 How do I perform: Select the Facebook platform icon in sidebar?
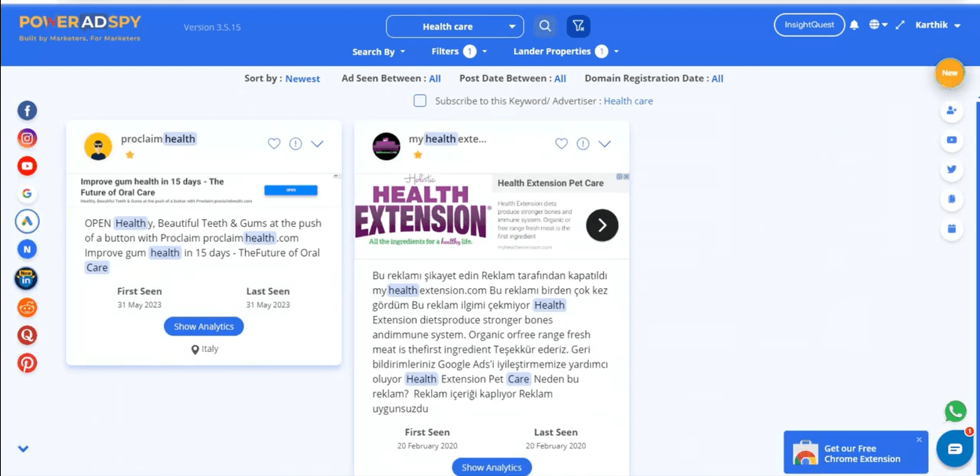pos(27,111)
